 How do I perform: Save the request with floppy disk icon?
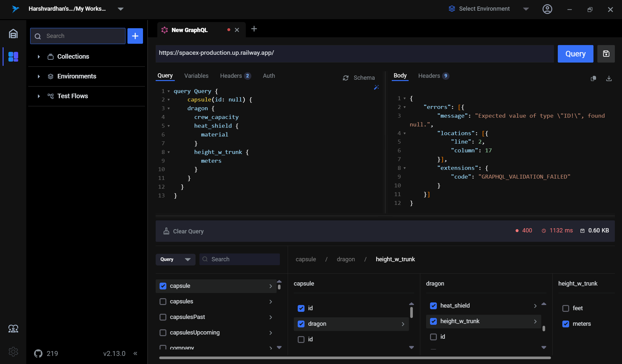point(606,54)
